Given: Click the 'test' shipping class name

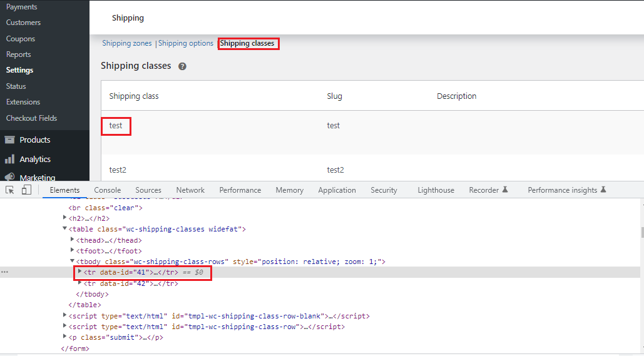Looking at the screenshot, I should [116, 126].
